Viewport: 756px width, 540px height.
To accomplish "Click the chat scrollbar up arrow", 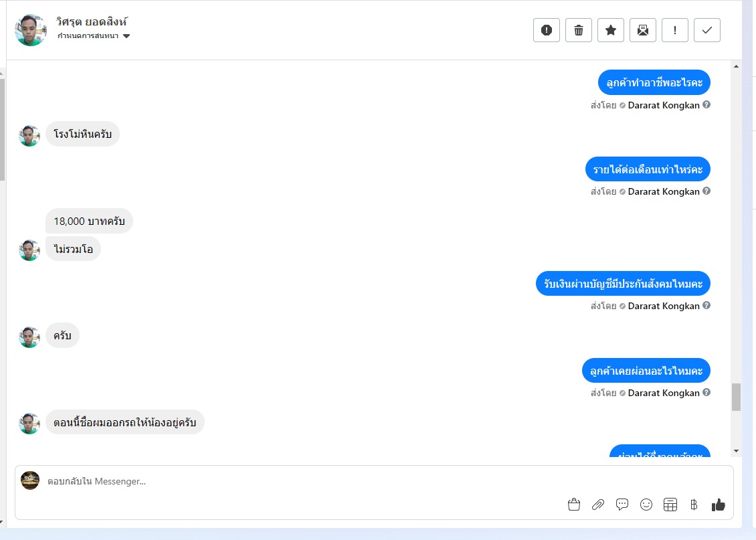I will pos(736,66).
